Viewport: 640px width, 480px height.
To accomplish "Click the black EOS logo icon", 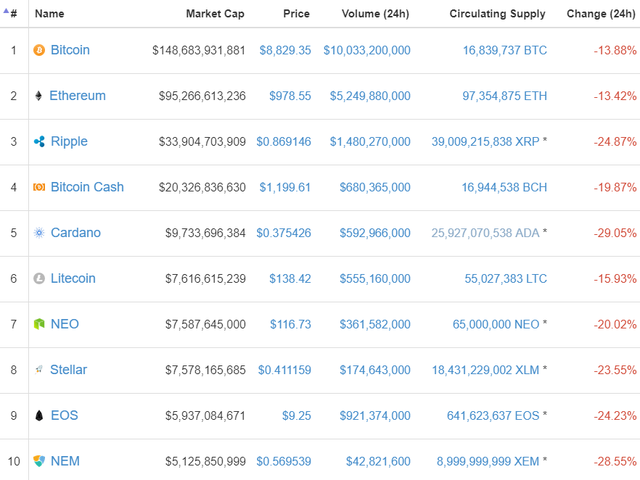I will (x=39, y=416).
